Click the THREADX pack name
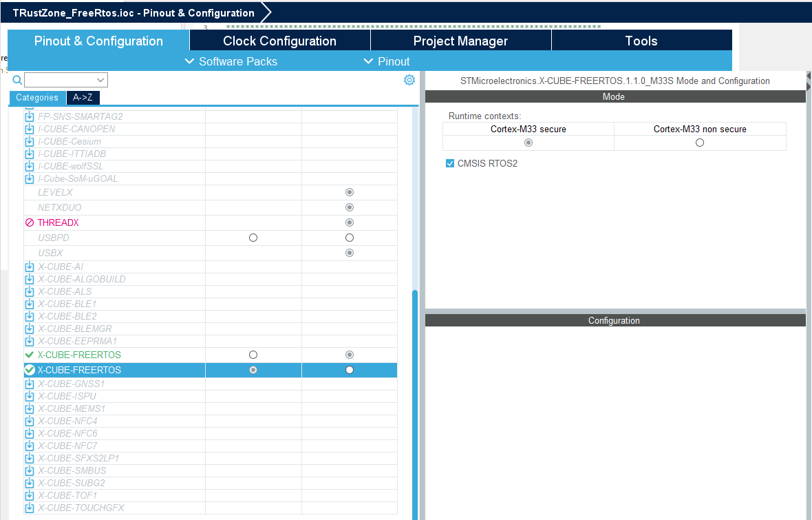812x520 pixels. pyautogui.click(x=56, y=222)
